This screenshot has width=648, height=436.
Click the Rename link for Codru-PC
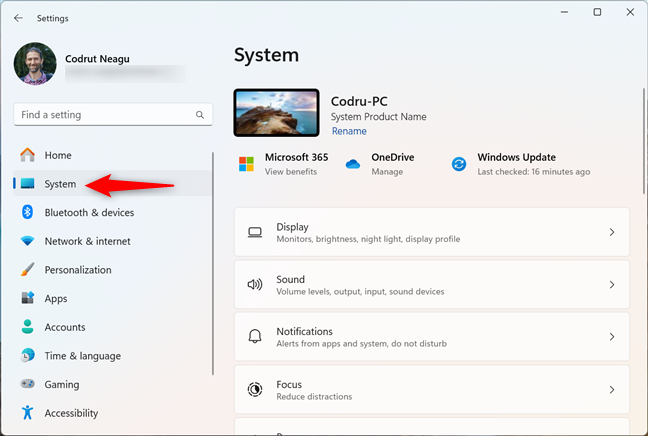pyautogui.click(x=349, y=131)
